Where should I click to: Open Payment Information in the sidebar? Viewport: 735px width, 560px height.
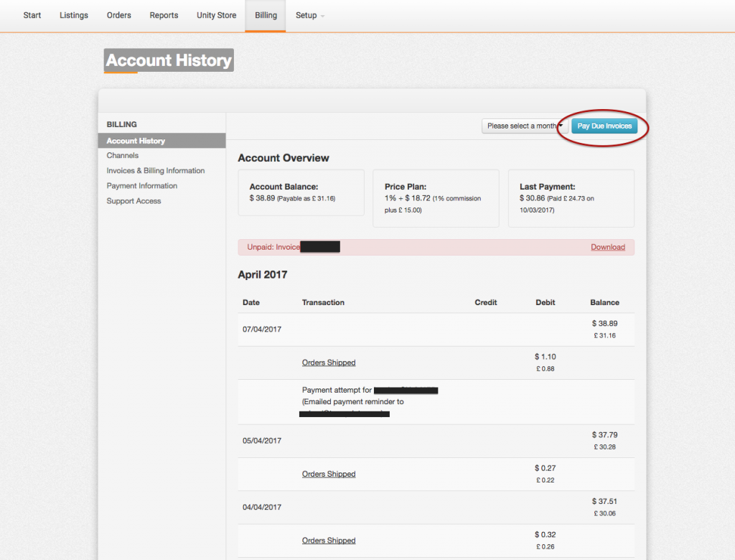pos(142,186)
